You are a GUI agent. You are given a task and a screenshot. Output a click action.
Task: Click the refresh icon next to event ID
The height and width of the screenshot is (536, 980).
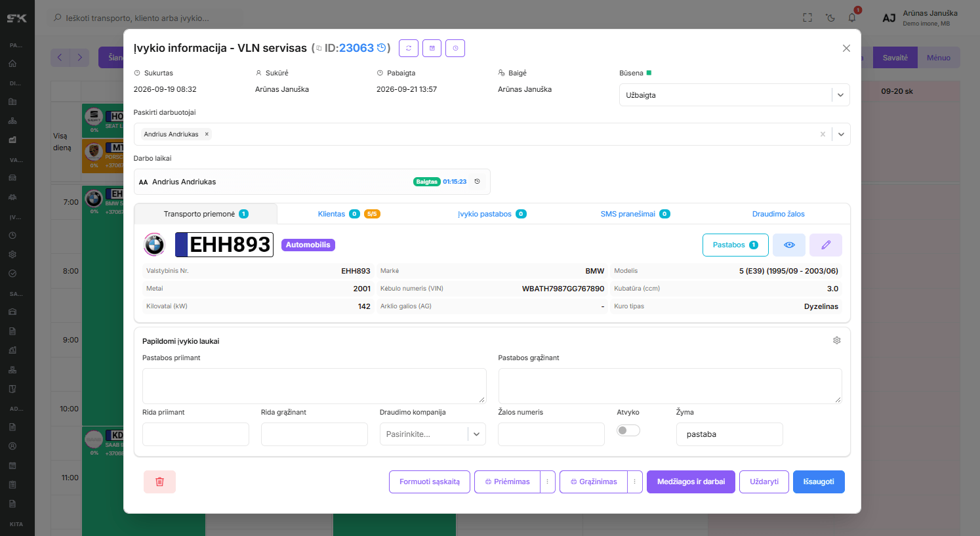pyautogui.click(x=408, y=48)
